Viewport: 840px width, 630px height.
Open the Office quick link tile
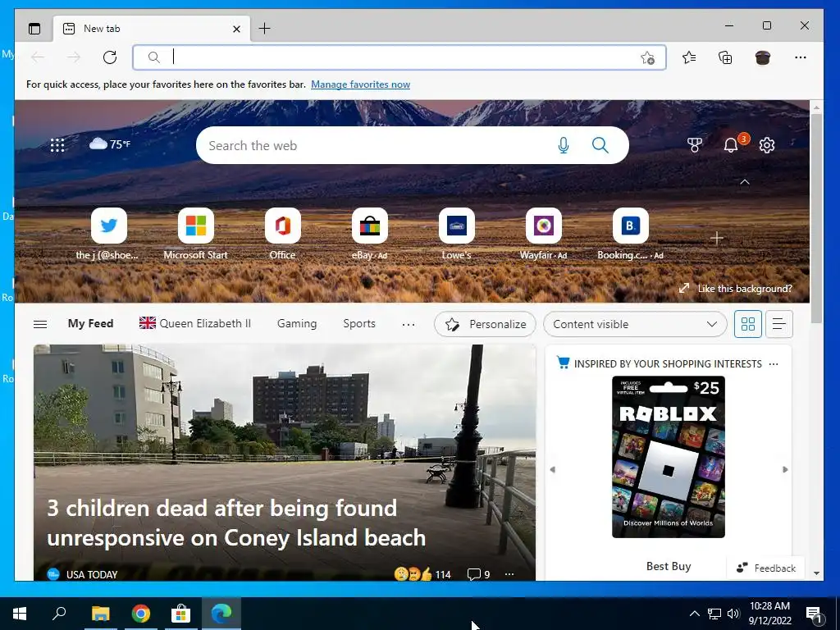(282, 226)
